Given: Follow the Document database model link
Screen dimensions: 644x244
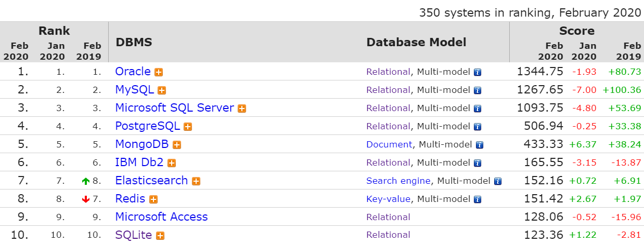Looking at the screenshot, I should pyautogui.click(x=389, y=144).
